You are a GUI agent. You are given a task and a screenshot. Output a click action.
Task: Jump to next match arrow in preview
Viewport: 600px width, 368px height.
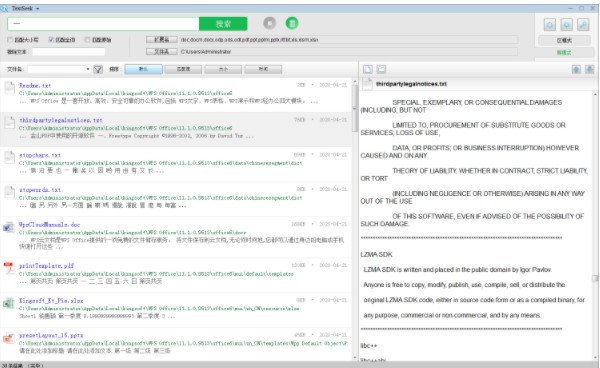point(590,69)
